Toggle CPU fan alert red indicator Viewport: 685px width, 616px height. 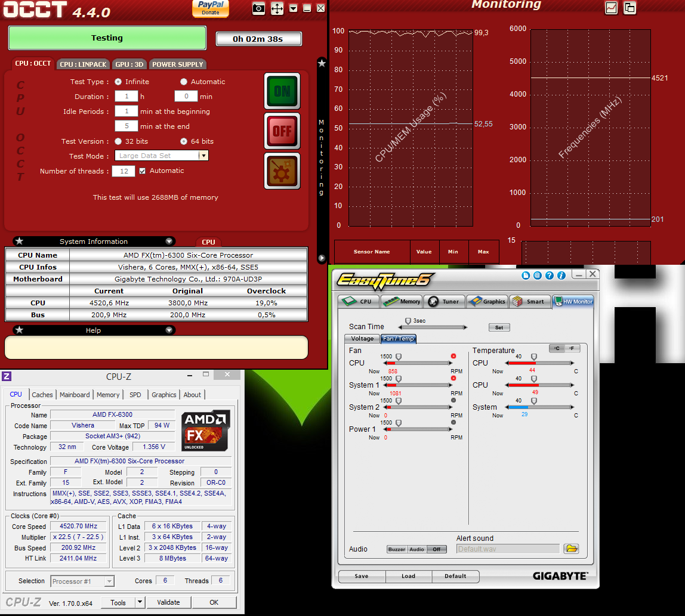click(453, 356)
